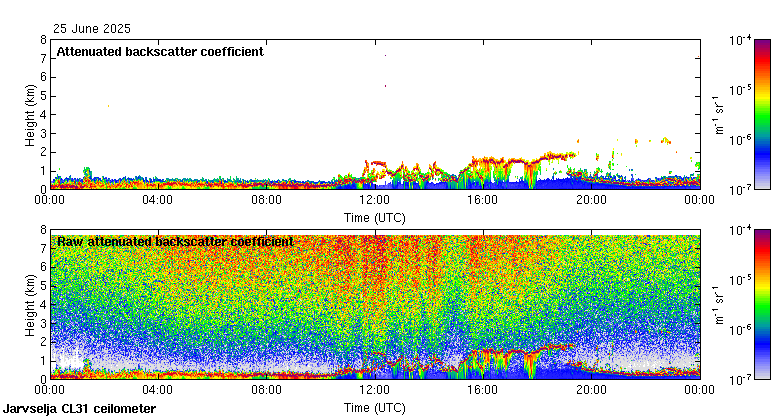
Task: Click the m⁻¹ sr⁻¹ unit label beside the raw colorbar
Action: tap(719, 305)
